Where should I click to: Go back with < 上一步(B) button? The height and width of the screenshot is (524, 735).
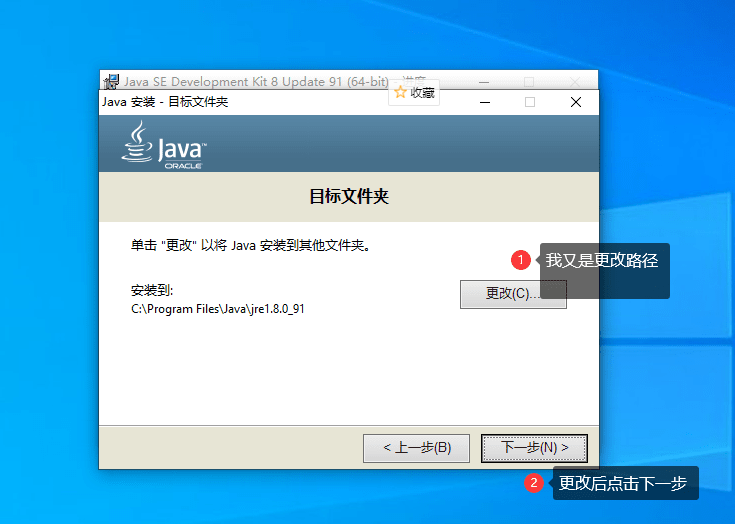pyautogui.click(x=416, y=448)
